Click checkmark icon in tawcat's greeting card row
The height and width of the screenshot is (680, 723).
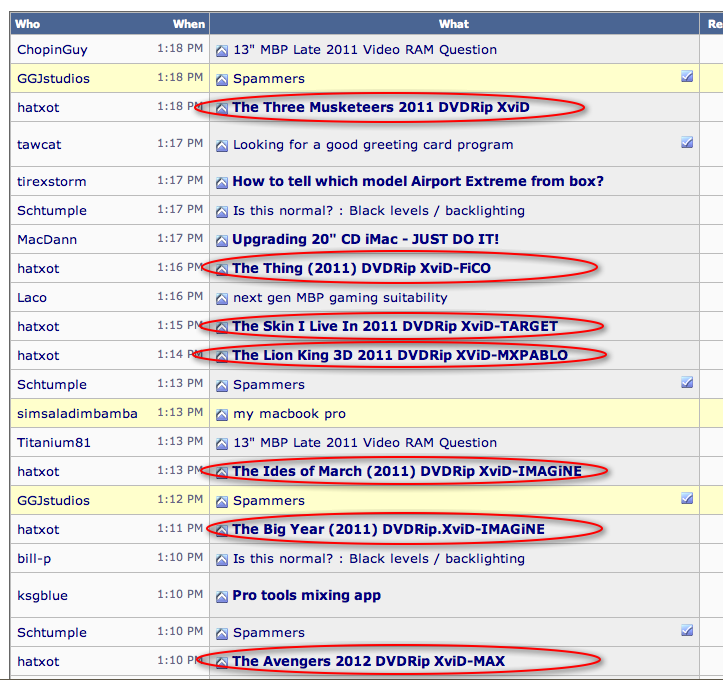pyautogui.click(x=687, y=142)
